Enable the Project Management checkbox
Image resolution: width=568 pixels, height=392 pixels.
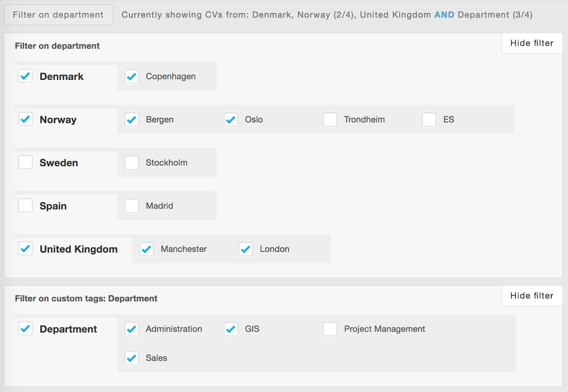coord(330,329)
